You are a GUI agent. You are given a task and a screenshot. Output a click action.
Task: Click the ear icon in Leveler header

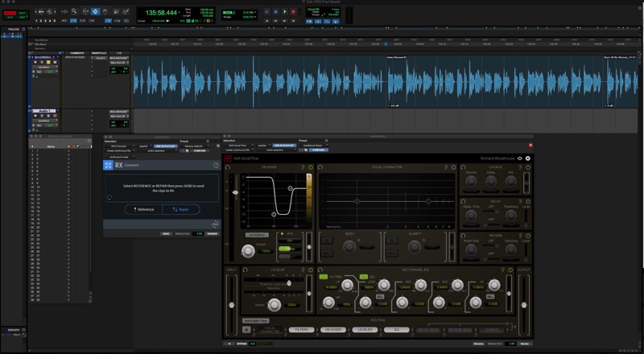click(x=303, y=270)
